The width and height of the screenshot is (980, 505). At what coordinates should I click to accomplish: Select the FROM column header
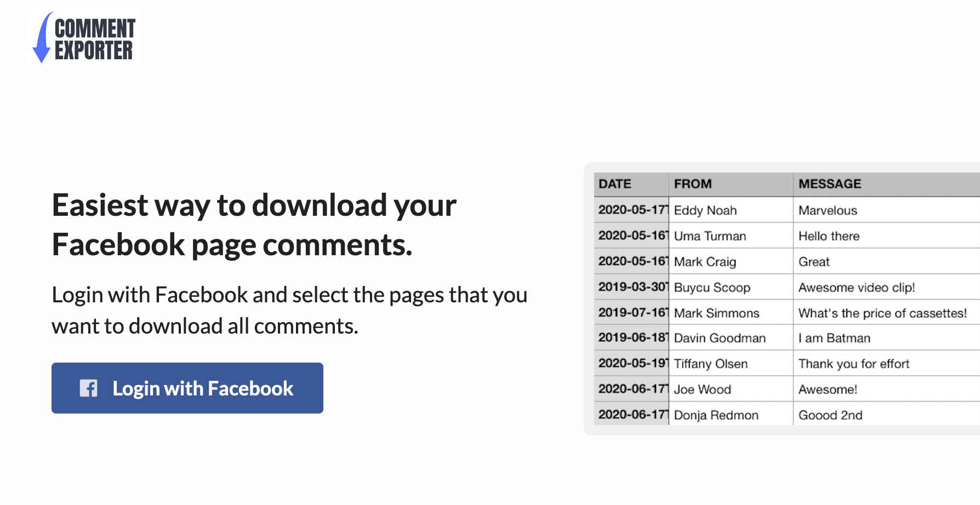point(693,184)
